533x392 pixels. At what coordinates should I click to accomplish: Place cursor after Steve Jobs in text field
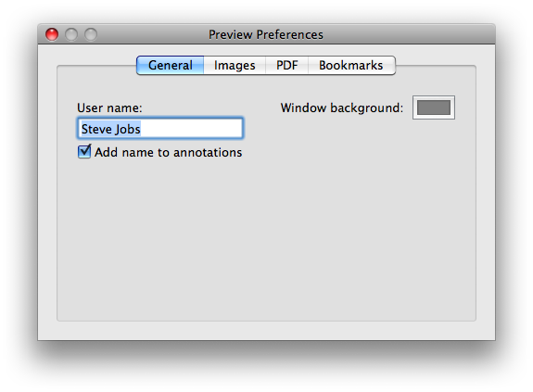point(190,129)
